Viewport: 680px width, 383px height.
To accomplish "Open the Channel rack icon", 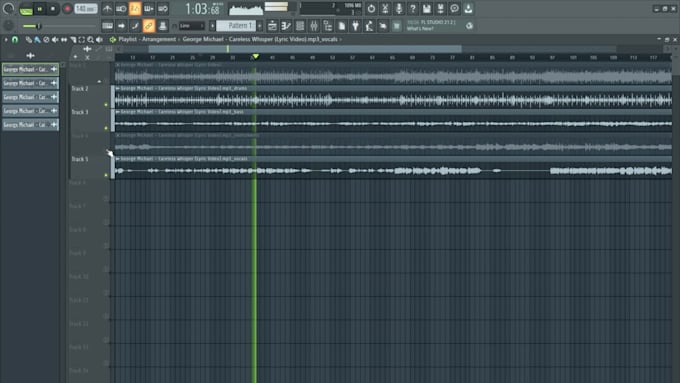I will click(x=300, y=26).
